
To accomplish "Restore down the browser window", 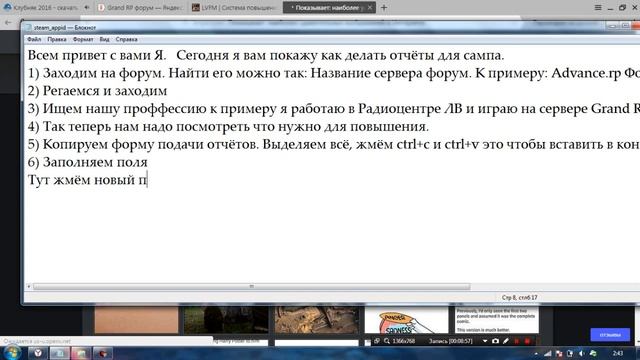I will click(622, 7).
